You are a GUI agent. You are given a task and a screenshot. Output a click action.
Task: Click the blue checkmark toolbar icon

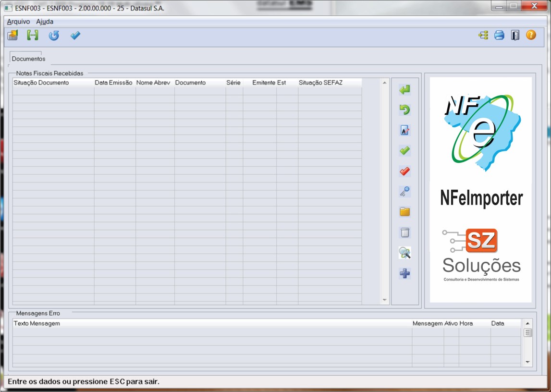[75, 35]
